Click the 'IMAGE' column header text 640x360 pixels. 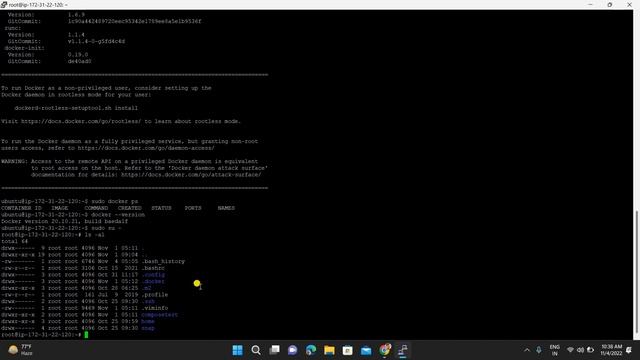pyautogui.click(x=60, y=208)
